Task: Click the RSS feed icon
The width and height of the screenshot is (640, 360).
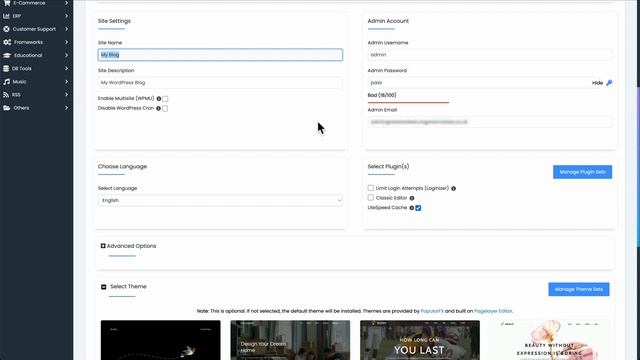Action: 6,95
